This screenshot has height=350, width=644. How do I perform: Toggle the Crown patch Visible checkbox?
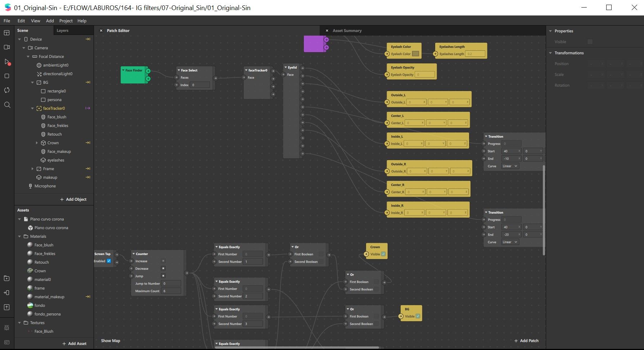coord(383,254)
